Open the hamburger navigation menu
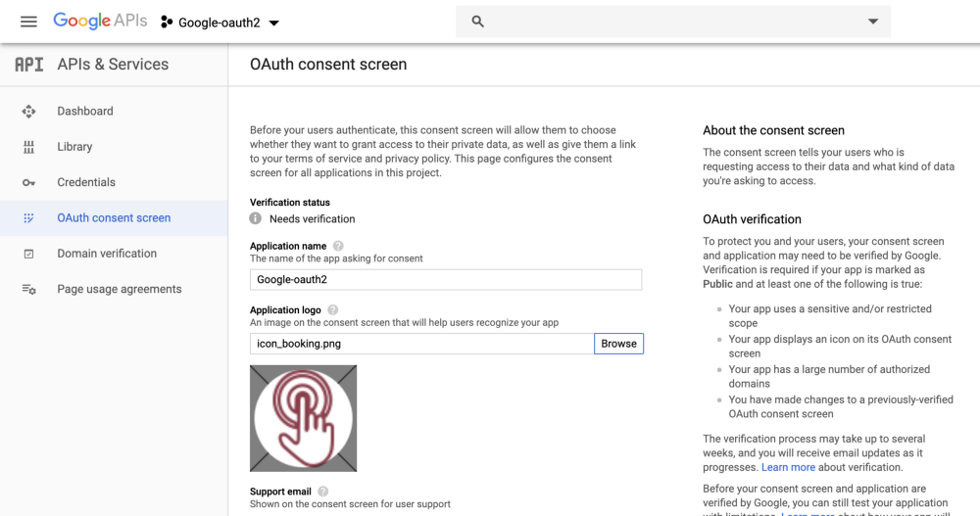980x516 pixels. point(28,22)
